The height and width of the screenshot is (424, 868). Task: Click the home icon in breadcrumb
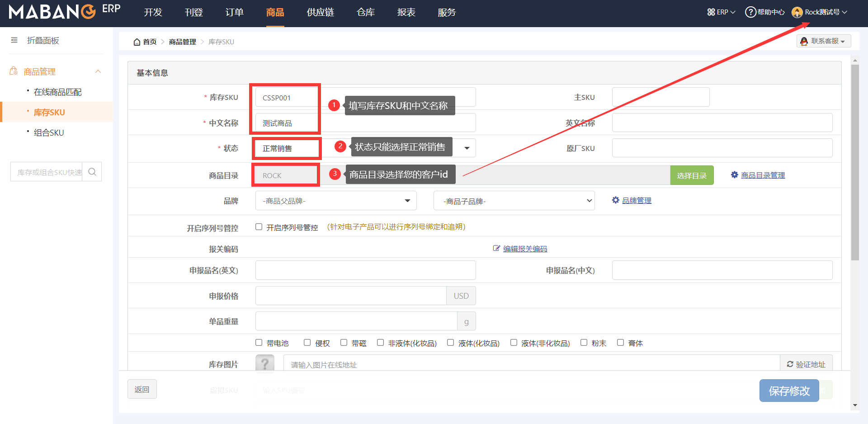click(137, 42)
